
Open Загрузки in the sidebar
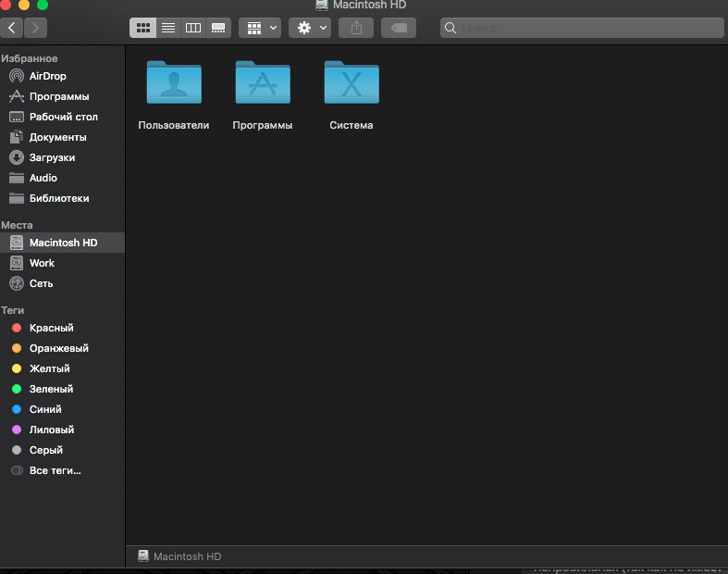(62, 157)
